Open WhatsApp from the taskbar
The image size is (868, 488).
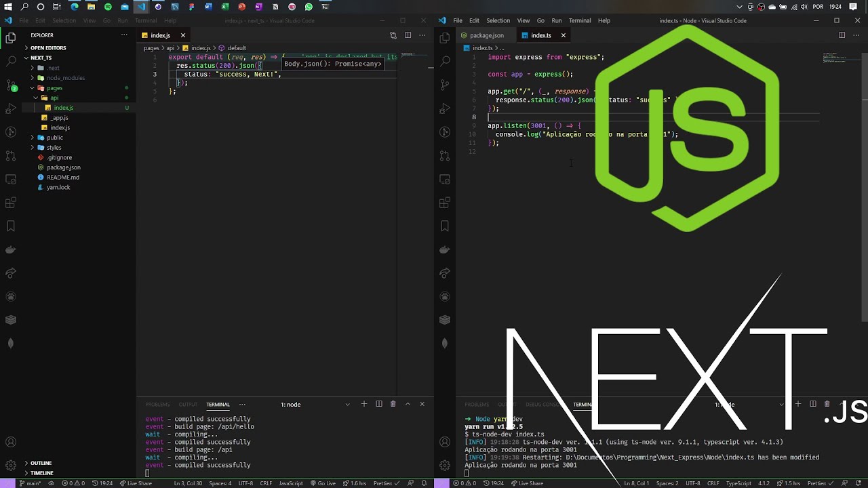coord(309,7)
